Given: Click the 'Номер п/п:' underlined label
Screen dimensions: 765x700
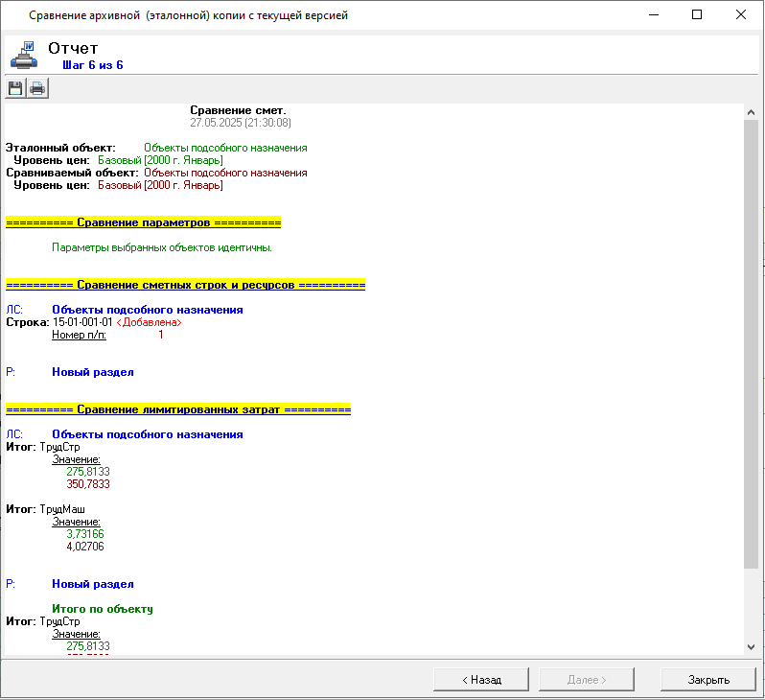Looking at the screenshot, I should pos(80,335).
